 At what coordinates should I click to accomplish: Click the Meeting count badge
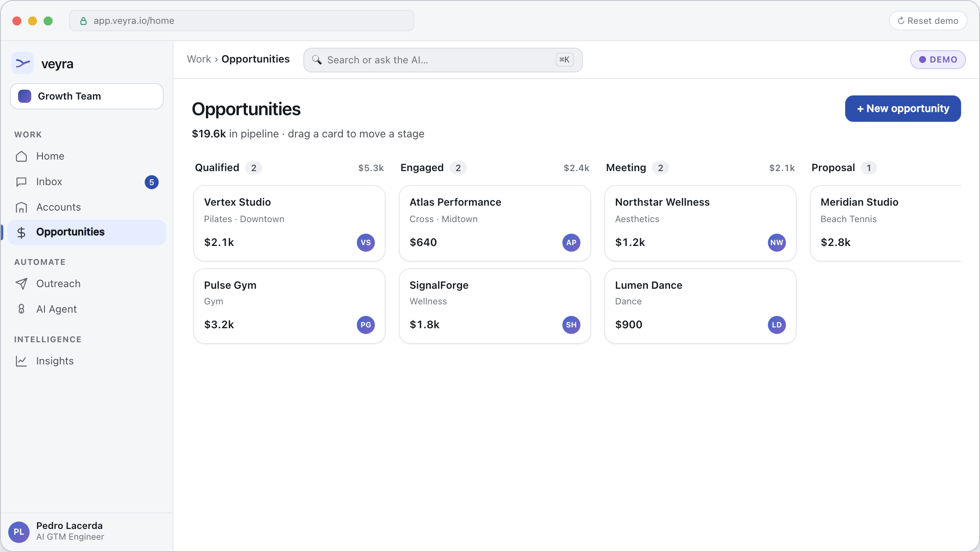click(x=661, y=168)
